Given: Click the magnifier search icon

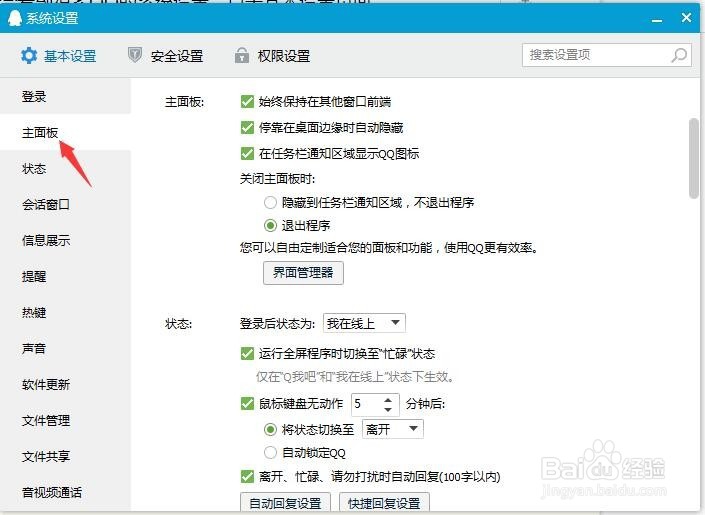Looking at the screenshot, I should pos(679,55).
